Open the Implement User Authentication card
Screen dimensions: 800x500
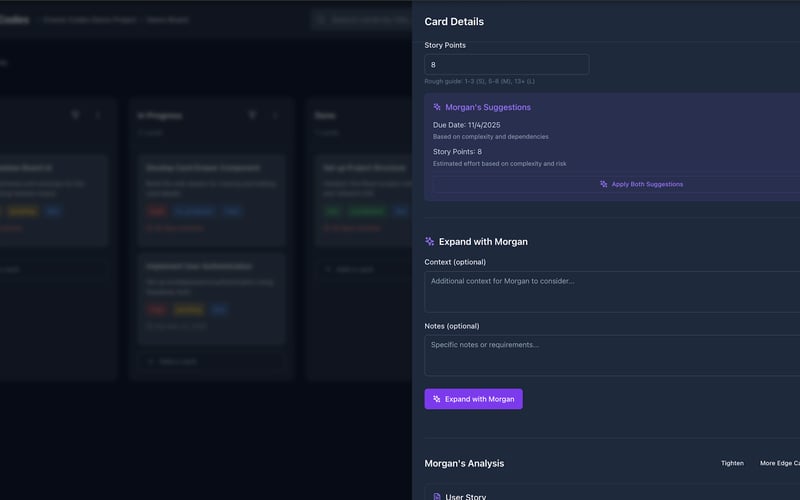coord(211,295)
